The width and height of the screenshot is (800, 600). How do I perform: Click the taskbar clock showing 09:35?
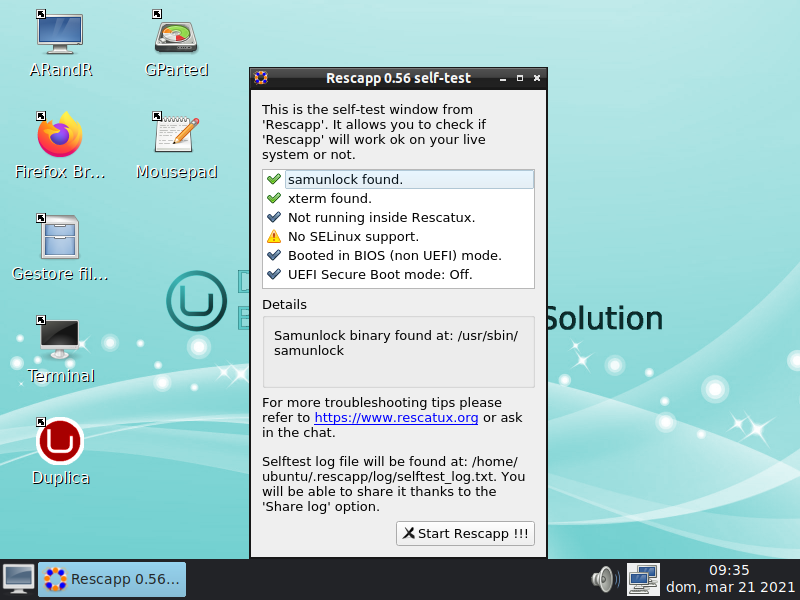point(729,578)
